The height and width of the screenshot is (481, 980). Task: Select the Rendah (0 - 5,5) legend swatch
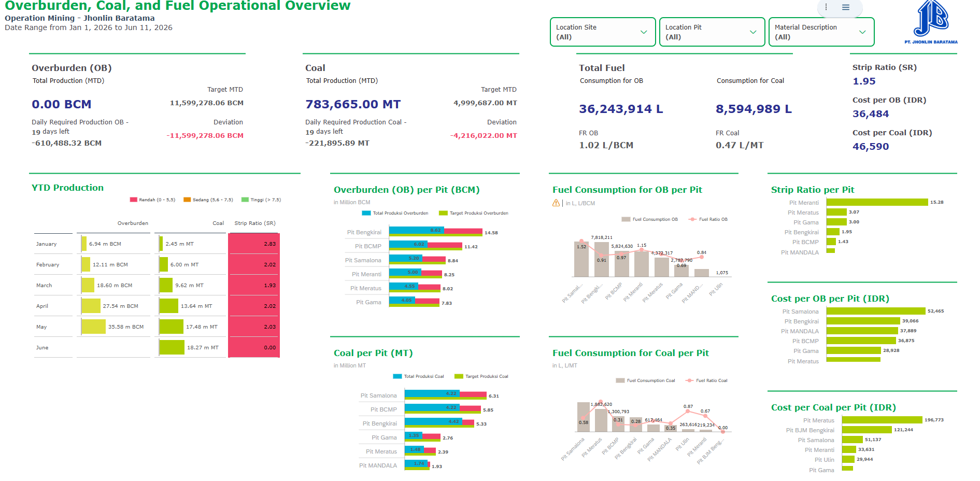click(x=134, y=200)
